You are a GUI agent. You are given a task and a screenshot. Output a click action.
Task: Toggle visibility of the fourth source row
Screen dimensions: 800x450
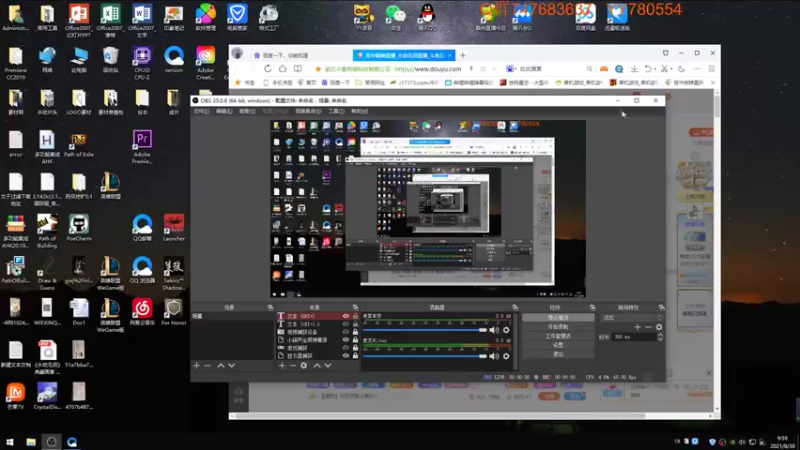click(346, 340)
